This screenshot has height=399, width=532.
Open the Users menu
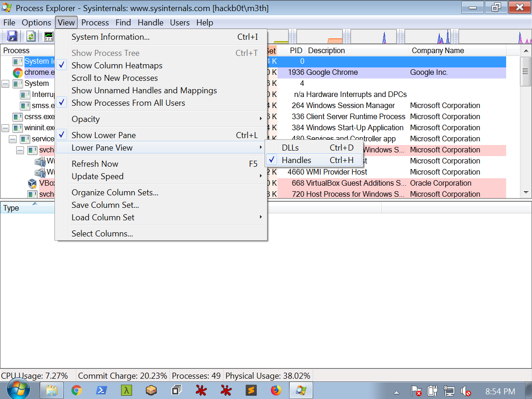tap(180, 23)
